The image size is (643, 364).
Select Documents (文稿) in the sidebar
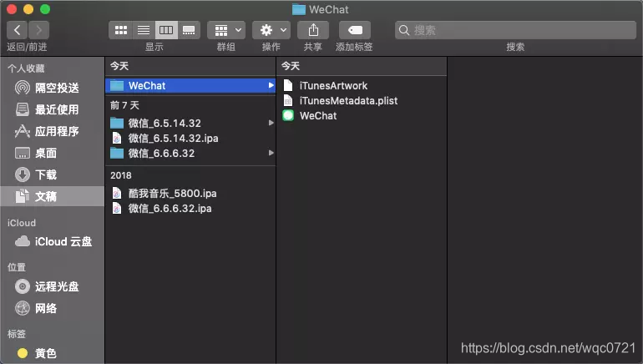(x=53, y=196)
